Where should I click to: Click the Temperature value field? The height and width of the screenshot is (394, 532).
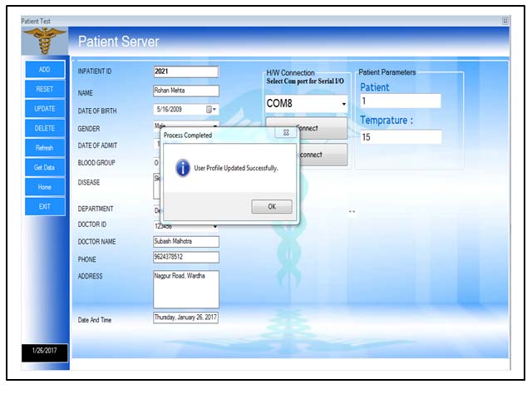point(400,137)
